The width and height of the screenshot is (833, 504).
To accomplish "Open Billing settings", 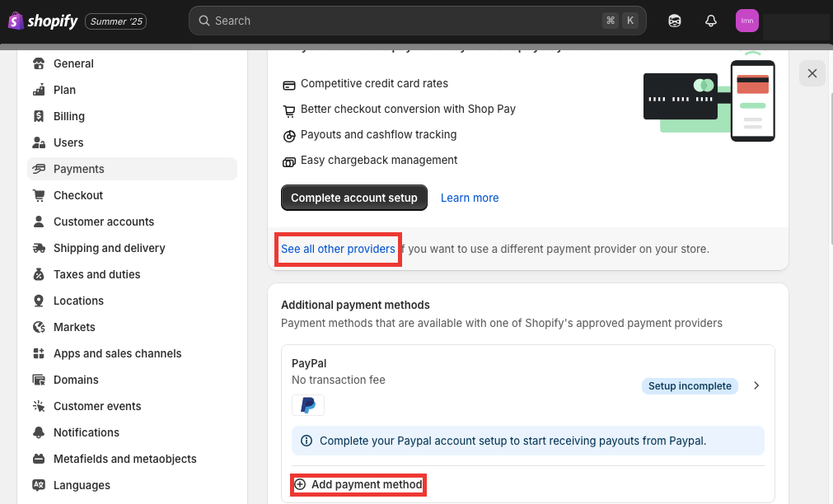I will coord(133,116).
